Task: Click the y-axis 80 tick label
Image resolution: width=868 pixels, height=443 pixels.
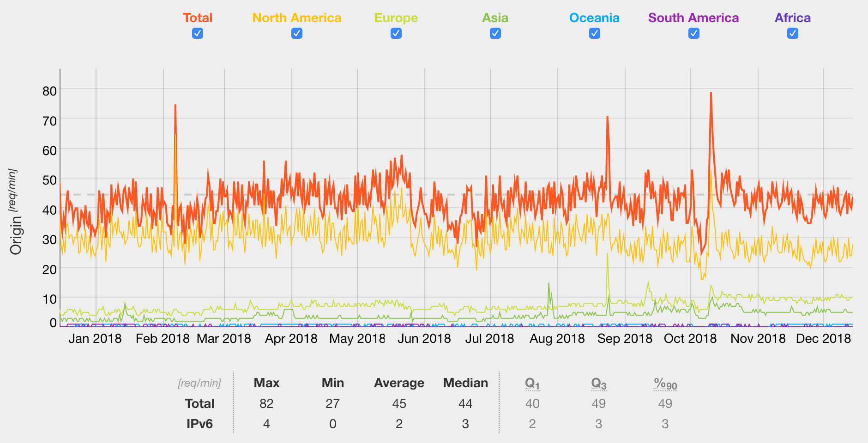Action: pyautogui.click(x=49, y=91)
